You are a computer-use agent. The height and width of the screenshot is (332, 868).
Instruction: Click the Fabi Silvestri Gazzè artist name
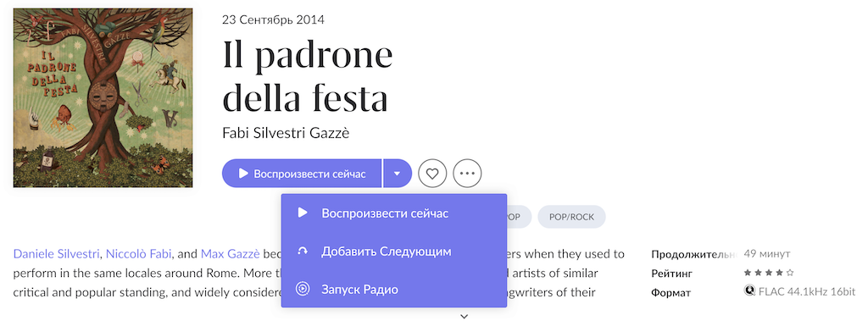[286, 133]
